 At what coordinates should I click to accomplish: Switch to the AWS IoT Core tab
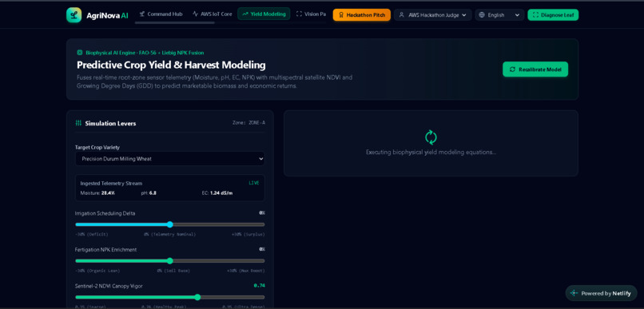212,14
